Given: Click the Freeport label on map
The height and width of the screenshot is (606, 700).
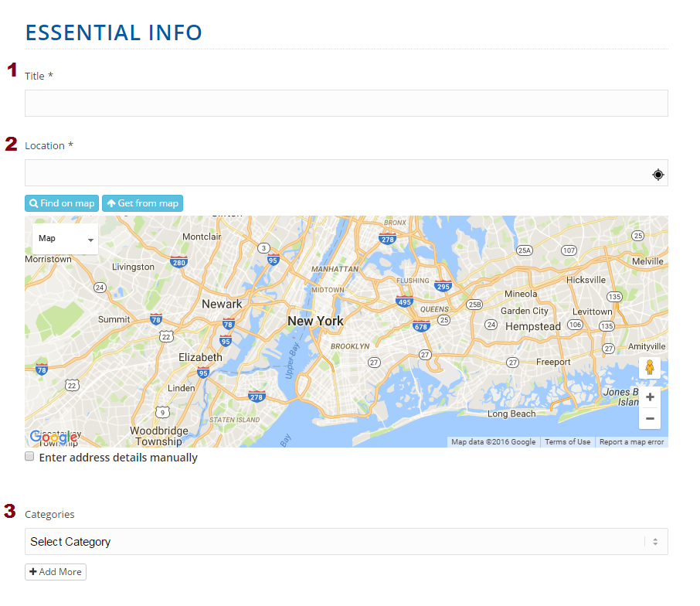Looking at the screenshot, I should 553,363.
